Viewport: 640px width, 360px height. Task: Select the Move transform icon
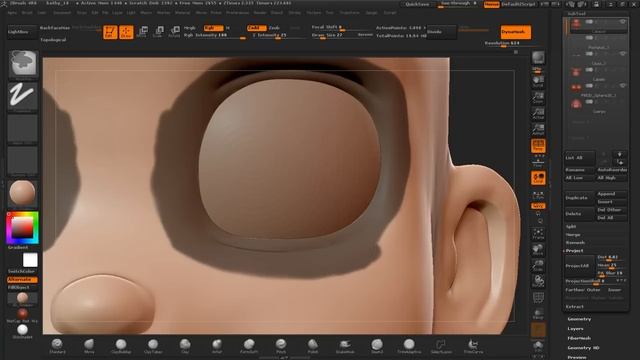142,32
